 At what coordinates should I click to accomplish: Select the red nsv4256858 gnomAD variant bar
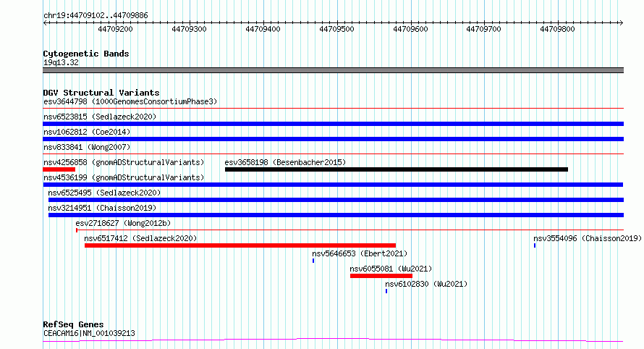point(59,169)
